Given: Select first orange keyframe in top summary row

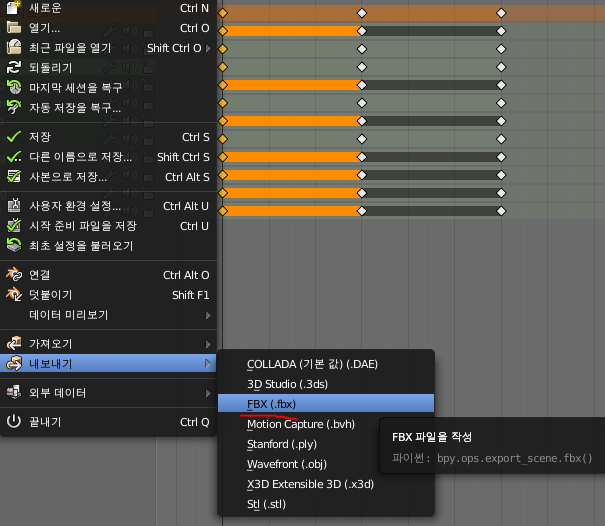Looking at the screenshot, I should pos(223,13).
